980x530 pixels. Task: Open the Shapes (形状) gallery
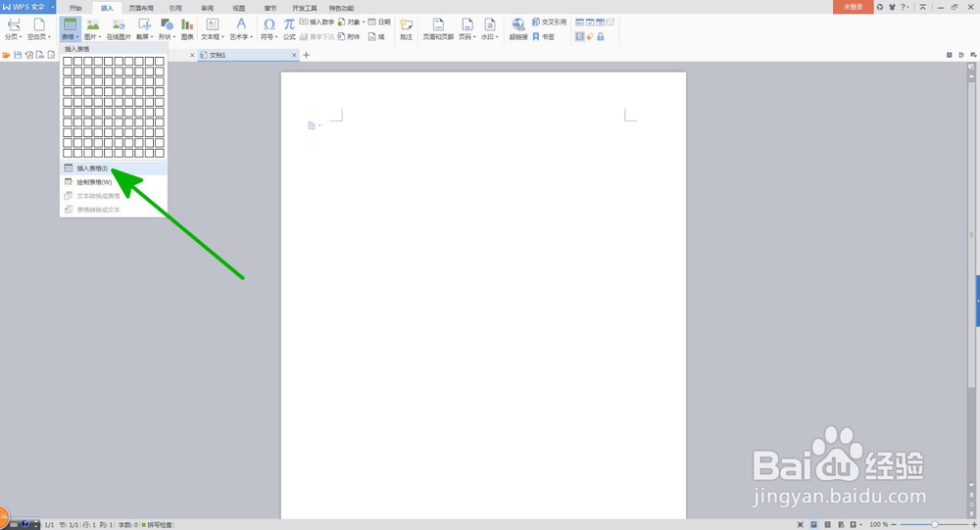tap(167, 28)
